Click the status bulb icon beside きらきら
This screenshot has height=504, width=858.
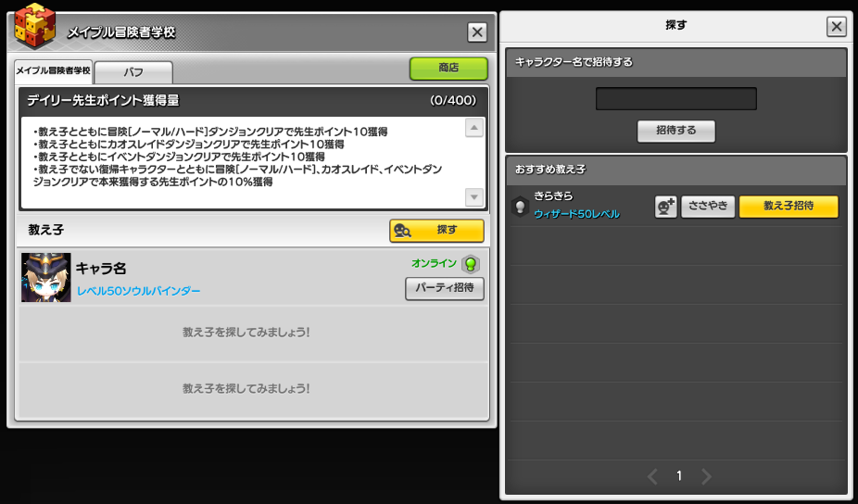click(519, 207)
